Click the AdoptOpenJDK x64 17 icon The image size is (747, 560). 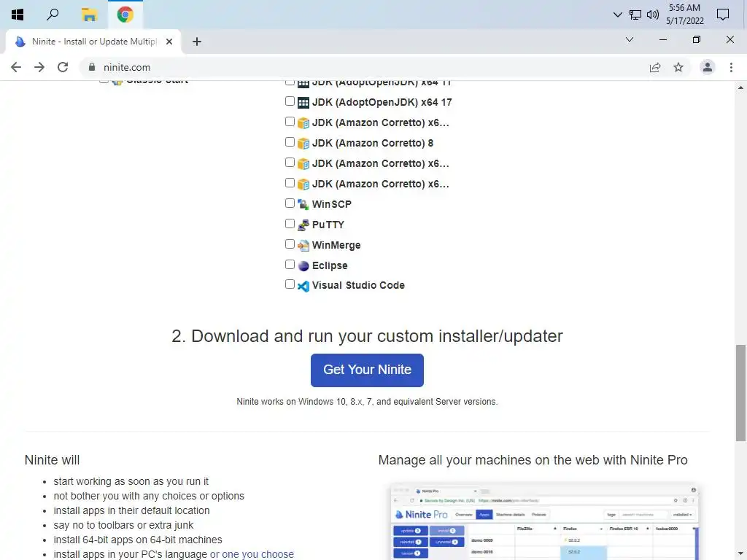pos(303,102)
